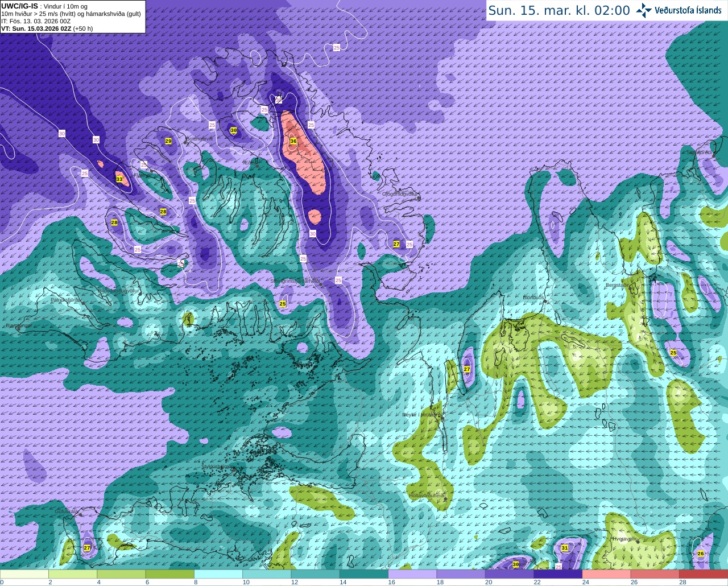This screenshot has width=728, height=586.
Task: Pick the legend swatch between 12 and 14
Action: [316, 574]
